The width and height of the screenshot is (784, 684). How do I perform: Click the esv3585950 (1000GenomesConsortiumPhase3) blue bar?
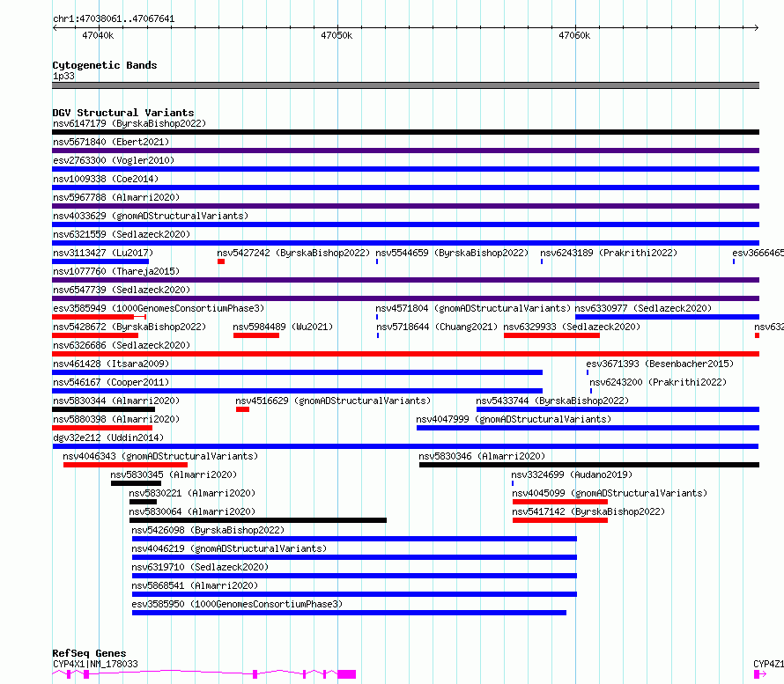click(349, 613)
